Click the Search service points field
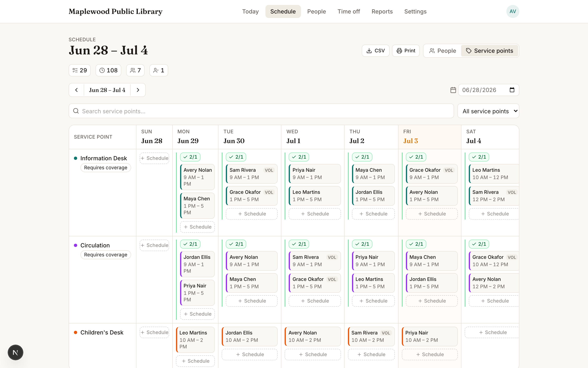The image size is (588, 368). pos(261,111)
